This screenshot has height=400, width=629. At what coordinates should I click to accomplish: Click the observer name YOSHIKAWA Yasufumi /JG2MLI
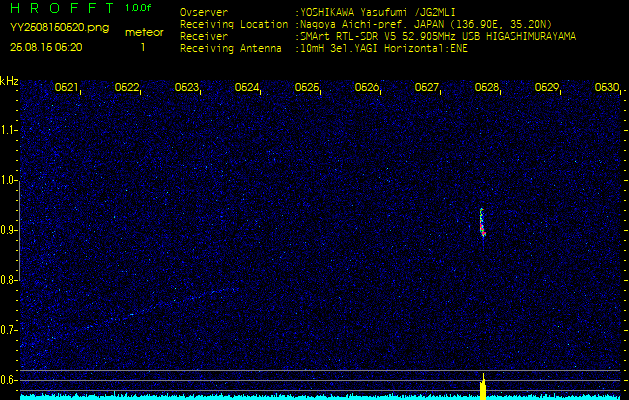377,12
